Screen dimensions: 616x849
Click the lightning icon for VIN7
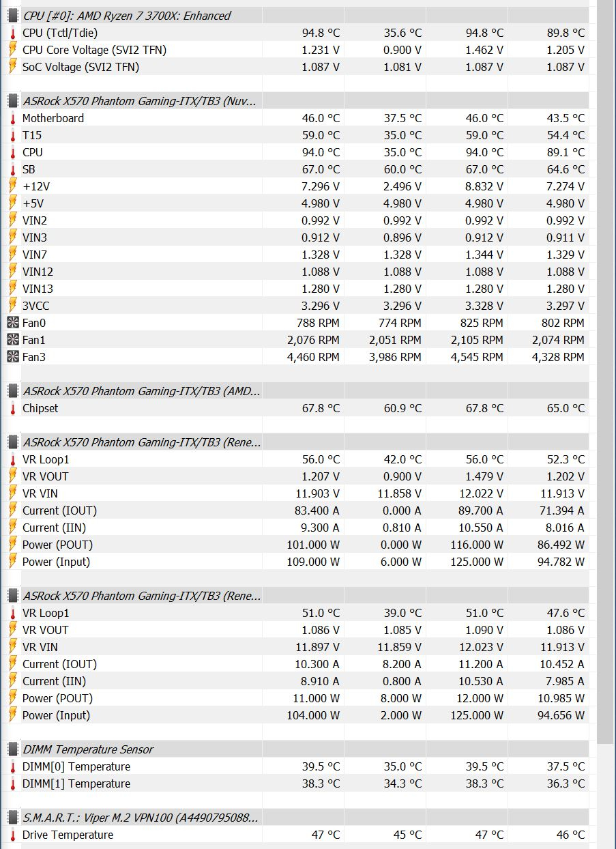pos(12,254)
